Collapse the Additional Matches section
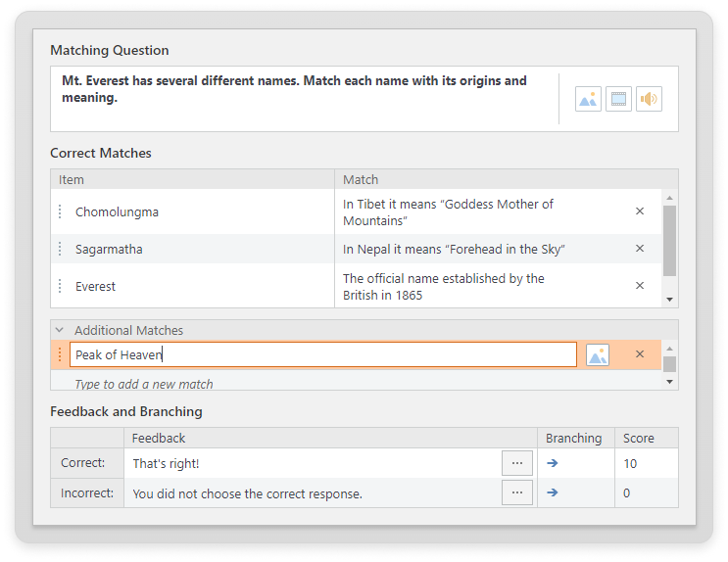Image resolution: width=728 pixels, height=562 pixels. pos(60,331)
